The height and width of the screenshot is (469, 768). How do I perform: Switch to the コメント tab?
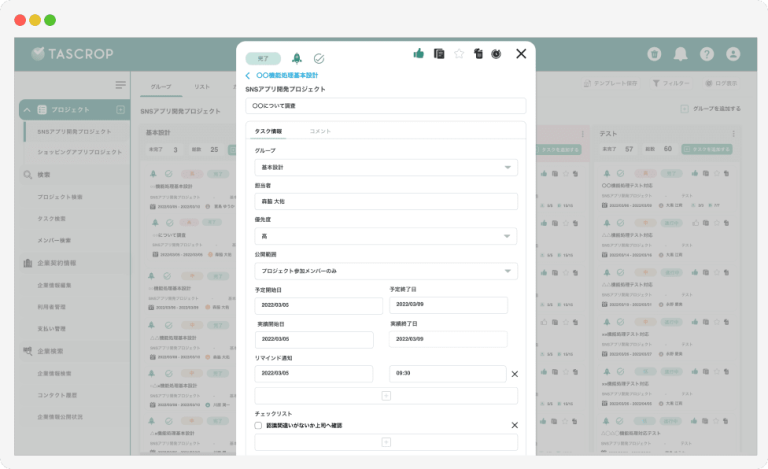pos(320,131)
